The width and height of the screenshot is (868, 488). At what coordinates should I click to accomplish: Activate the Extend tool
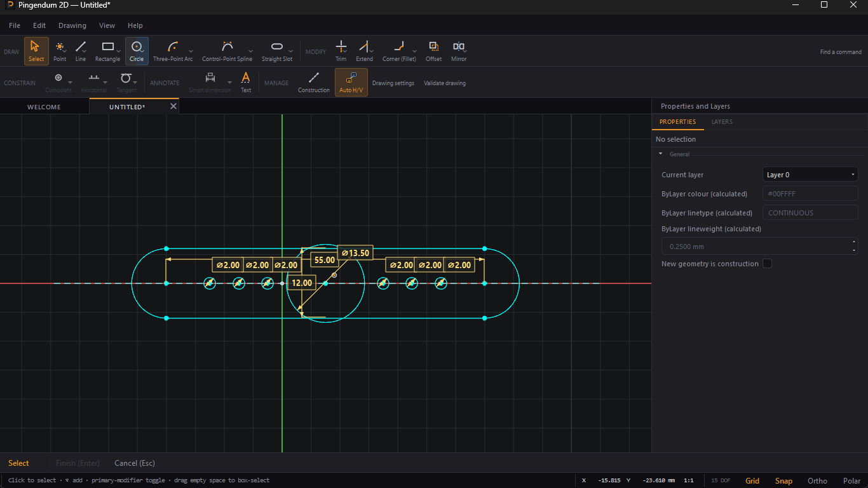pos(364,51)
